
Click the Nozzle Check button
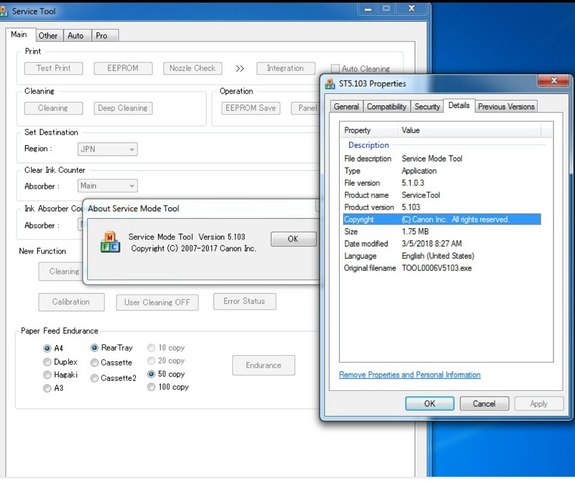click(x=193, y=68)
